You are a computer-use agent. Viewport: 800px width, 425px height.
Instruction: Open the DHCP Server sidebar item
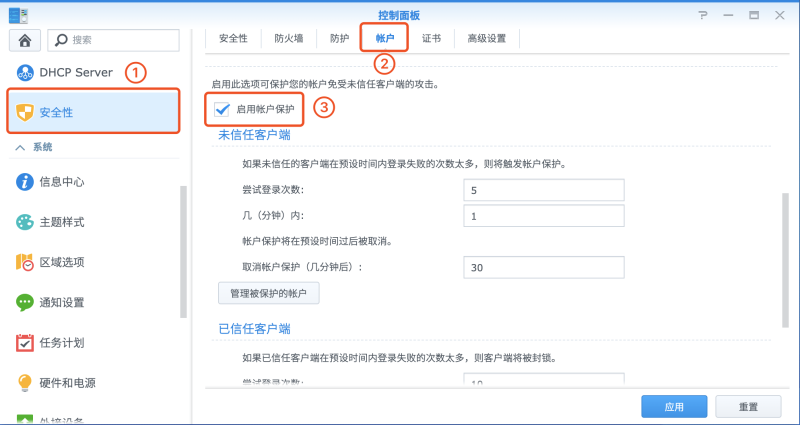click(65, 72)
